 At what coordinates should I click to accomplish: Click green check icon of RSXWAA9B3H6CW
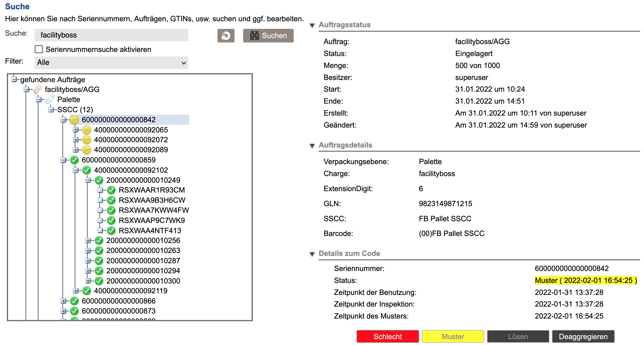(x=111, y=200)
